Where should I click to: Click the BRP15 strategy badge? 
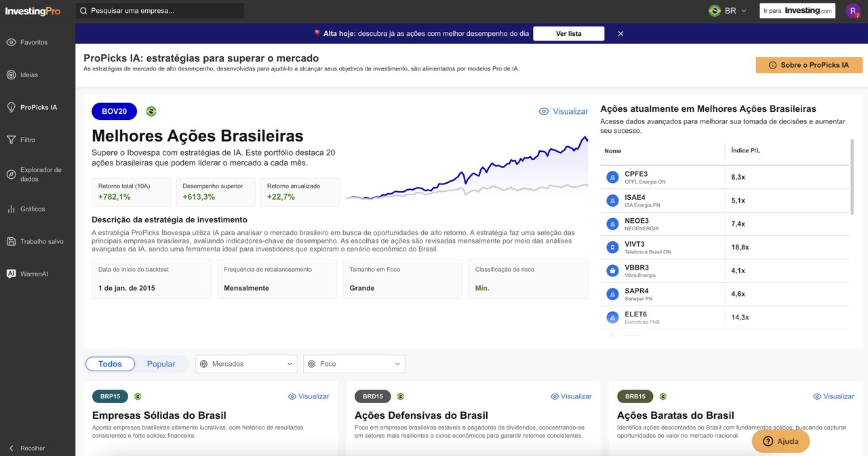pyautogui.click(x=110, y=396)
